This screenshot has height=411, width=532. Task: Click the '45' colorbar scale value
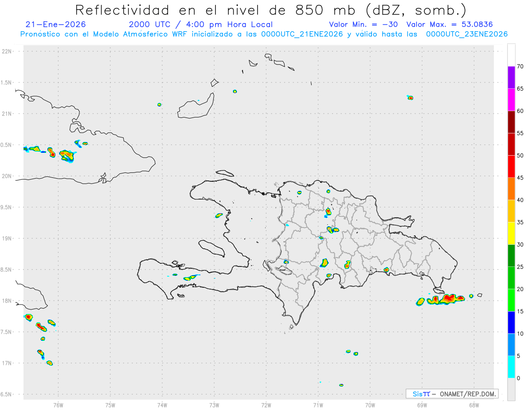520,178
